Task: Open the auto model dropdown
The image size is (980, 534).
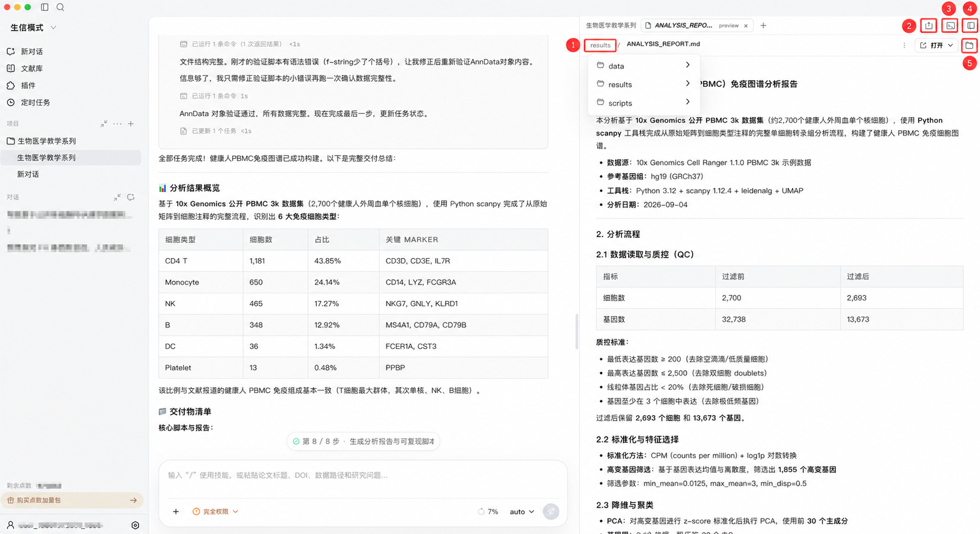Action: click(x=522, y=512)
